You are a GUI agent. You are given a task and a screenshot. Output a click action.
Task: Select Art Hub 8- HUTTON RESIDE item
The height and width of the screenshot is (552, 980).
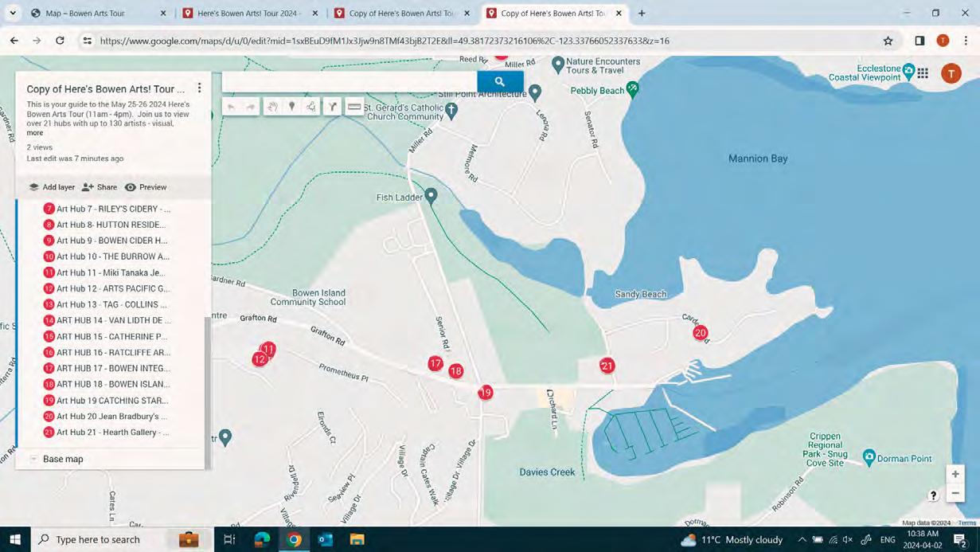point(105,225)
